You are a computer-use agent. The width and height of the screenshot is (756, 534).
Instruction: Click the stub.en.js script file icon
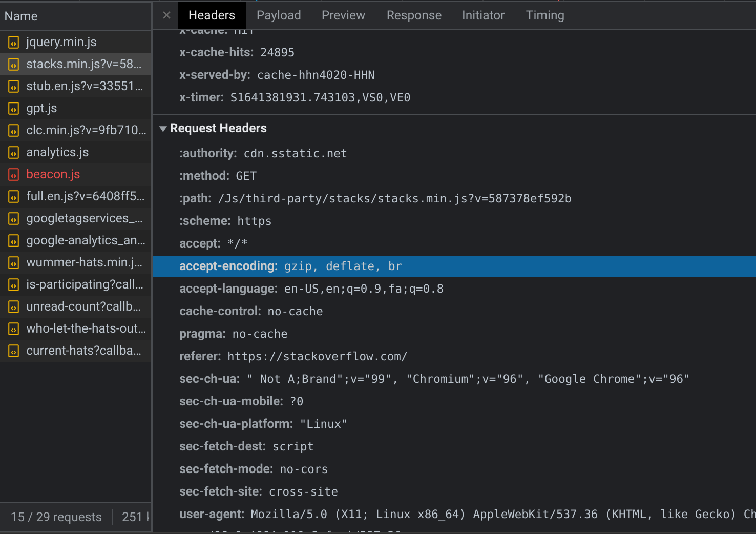coord(14,87)
